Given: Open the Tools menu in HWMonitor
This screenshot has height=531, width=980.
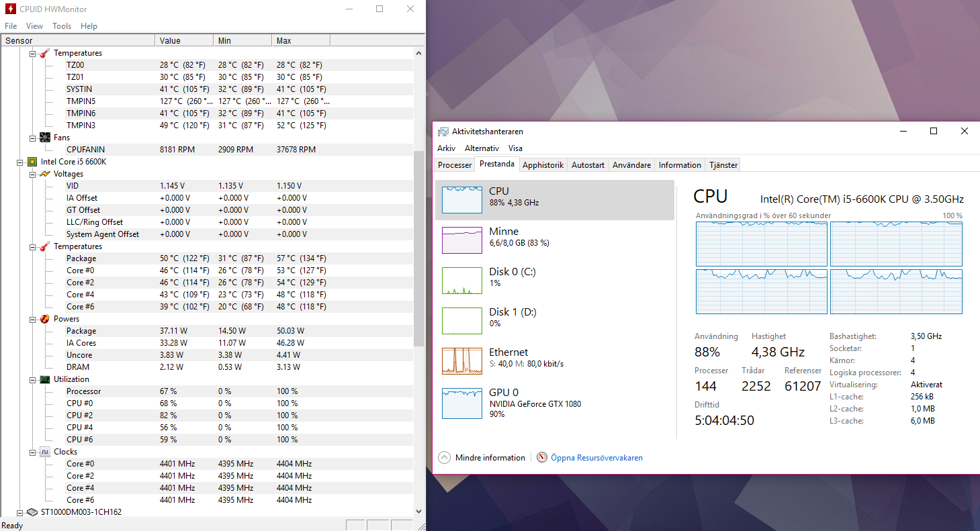Looking at the screenshot, I should coord(62,26).
